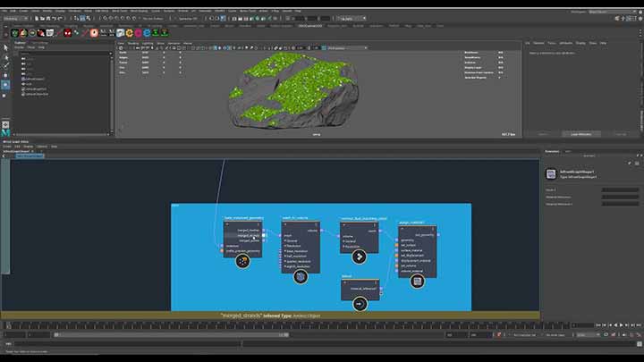Toggle the highlighted component selection mode
The width and height of the screenshot is (644, 362).
pyautogui.click(x=82, y=19)
